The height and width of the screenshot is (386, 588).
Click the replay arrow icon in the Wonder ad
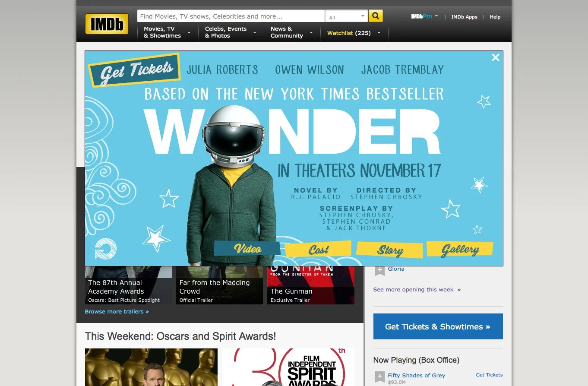point(106,249)
